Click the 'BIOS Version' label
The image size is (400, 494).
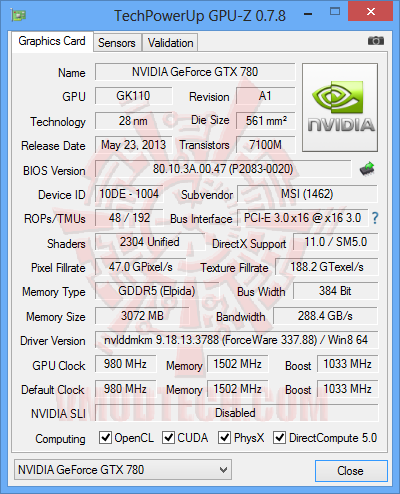point(54,171)
